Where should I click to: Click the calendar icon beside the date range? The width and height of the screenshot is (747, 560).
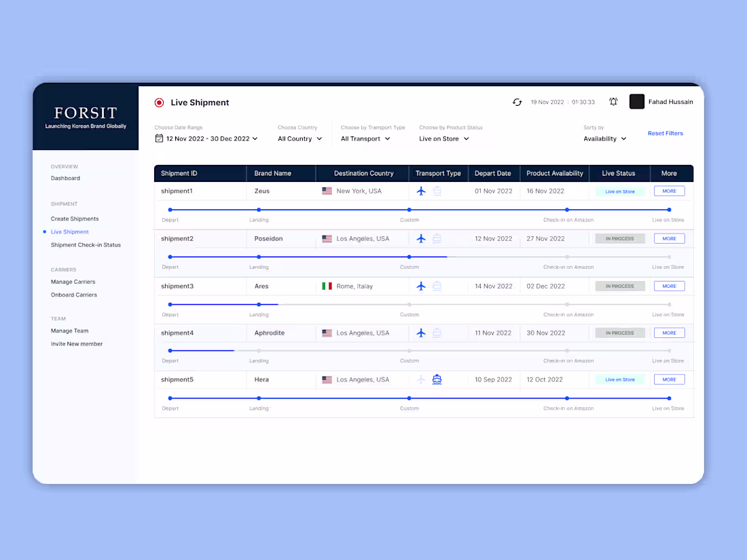point(160,138)
